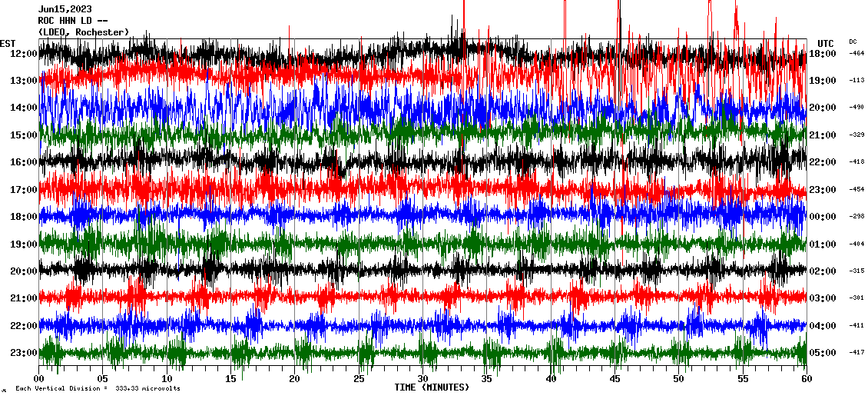
Task: Pick the 16:00 EST row label
Action: coord(23,162)
